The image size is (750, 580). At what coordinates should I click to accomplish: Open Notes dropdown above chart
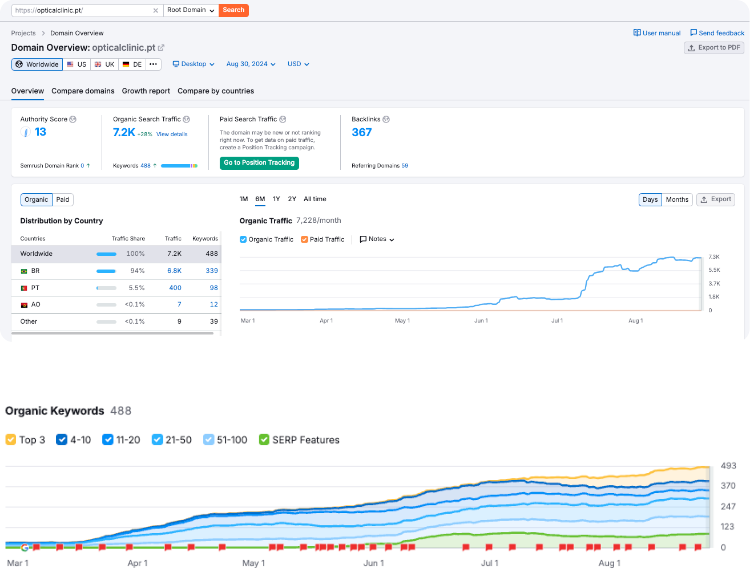coord(377,239)
